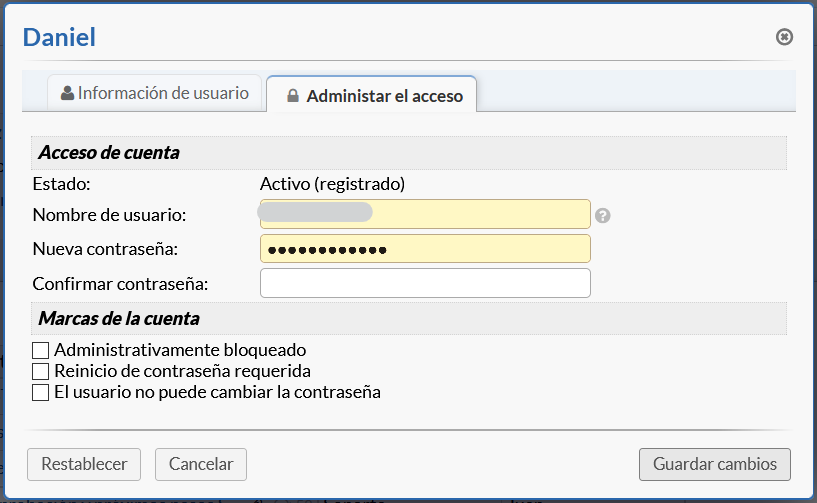The image size is (817, 503).
Task: Tick the Reinicio de contraseña requerida checkbox
Action: 41,371
